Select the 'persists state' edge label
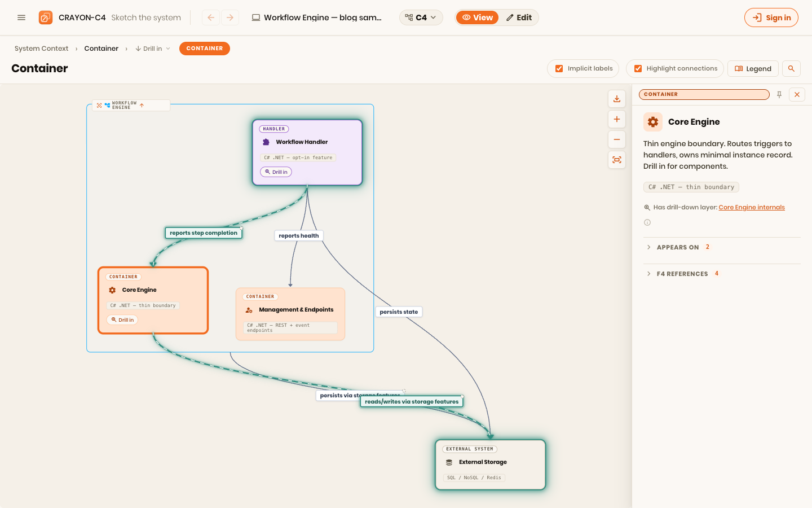 click(x=399, y=312)
